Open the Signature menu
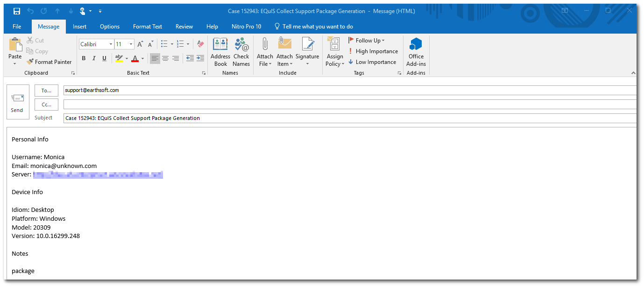The image size is (644, 287). tap(307, 52)
